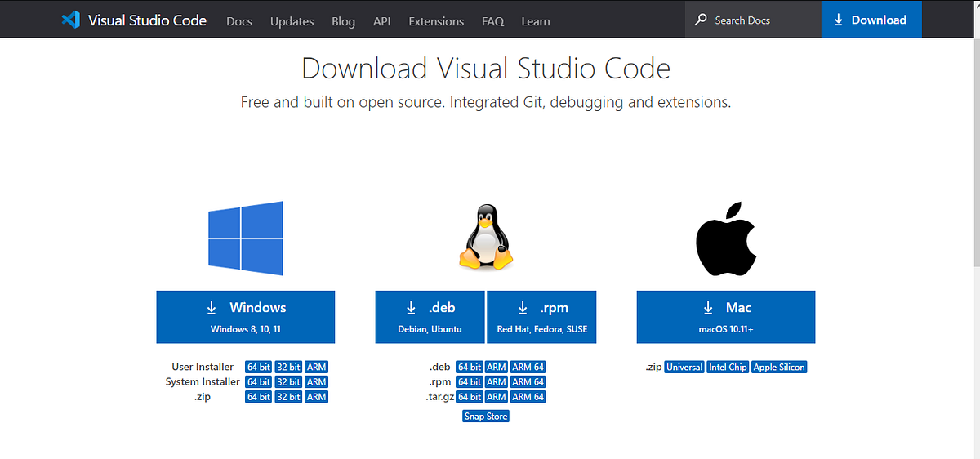Select Mac .zip Intel Chip build
Image resolution: width=980 pixels, height=459 pixels.
[728, 368]
